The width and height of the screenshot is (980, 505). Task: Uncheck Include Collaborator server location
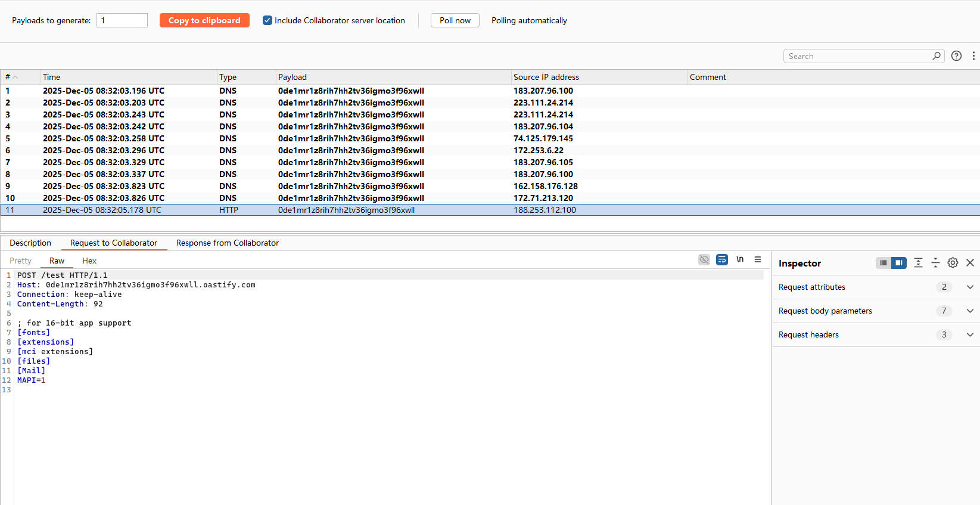267,20
